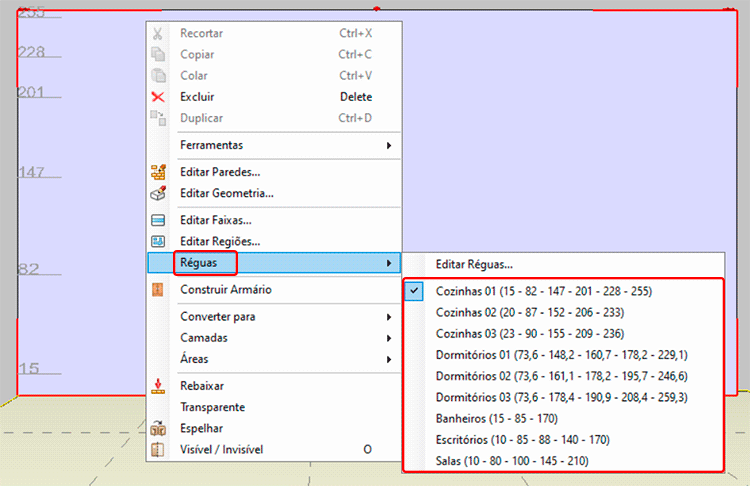Click the Espelhar mirror icon
Image resolution: width=750 pixels, height=486 pixels.
157,428
